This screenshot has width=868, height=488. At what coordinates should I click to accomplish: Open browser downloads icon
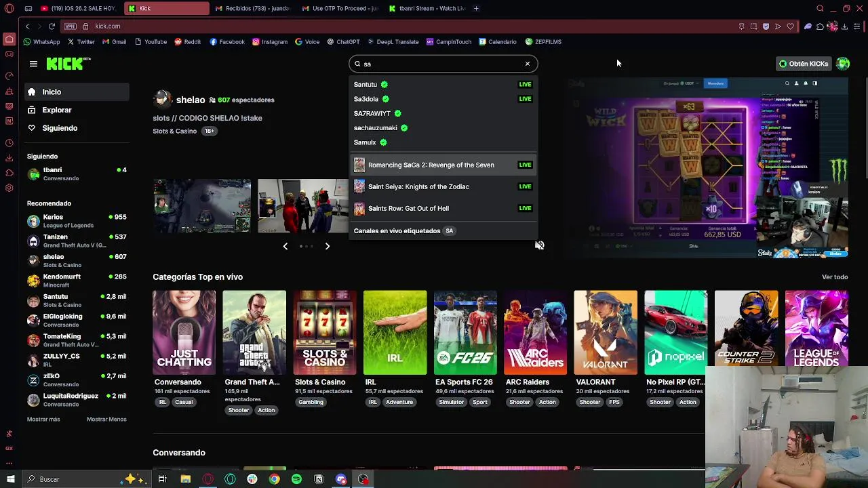click(x=844, y=26)
